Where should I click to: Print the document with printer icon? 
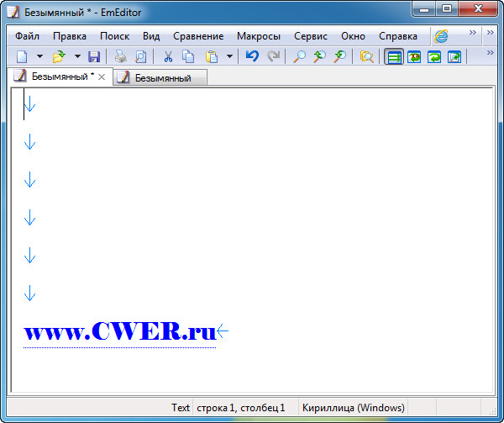point(121,56)
